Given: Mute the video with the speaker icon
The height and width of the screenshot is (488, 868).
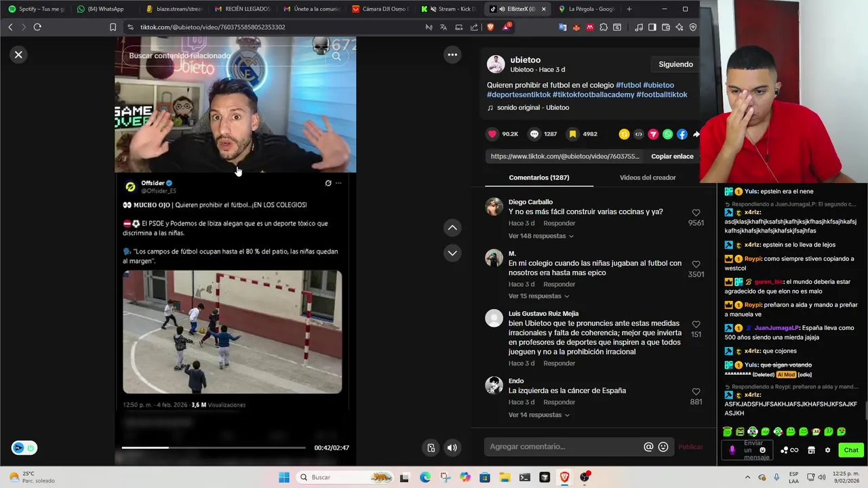Looking at the screenshot, I should point(452,447).
